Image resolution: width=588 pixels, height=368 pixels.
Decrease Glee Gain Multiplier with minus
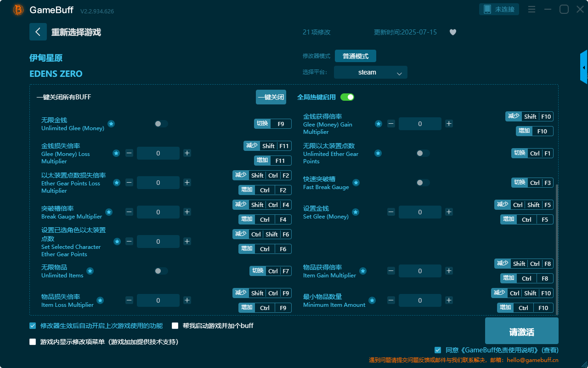pos(391,124)
